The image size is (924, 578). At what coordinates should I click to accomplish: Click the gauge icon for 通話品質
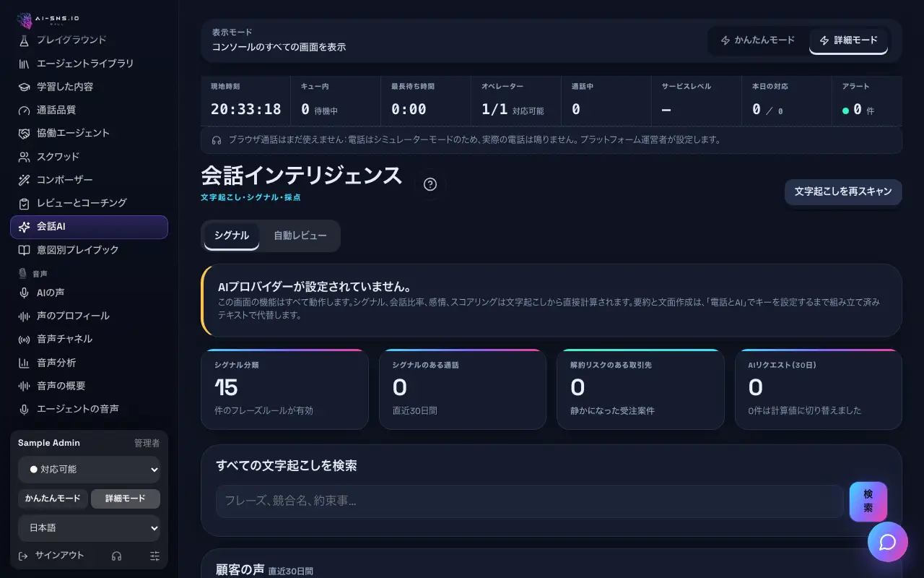[x=24, y=110]
